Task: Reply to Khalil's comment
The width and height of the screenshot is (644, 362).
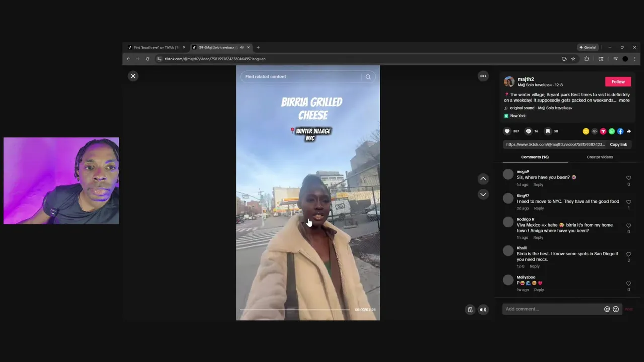Action: [535, 266]
